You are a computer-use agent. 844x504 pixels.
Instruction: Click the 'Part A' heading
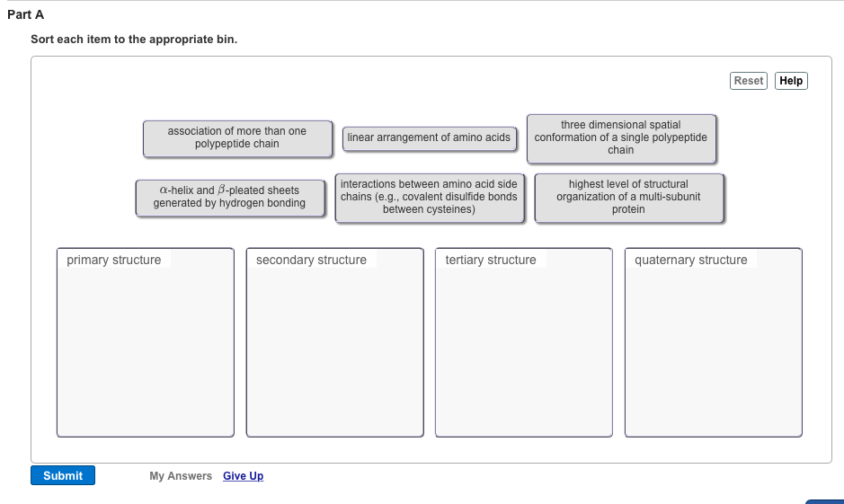point(25,15)
